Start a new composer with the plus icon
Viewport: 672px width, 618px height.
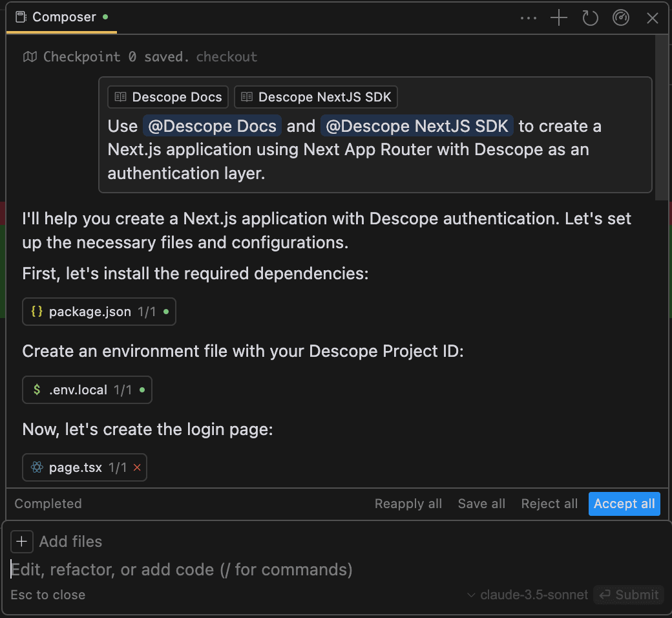click(558, 17)
